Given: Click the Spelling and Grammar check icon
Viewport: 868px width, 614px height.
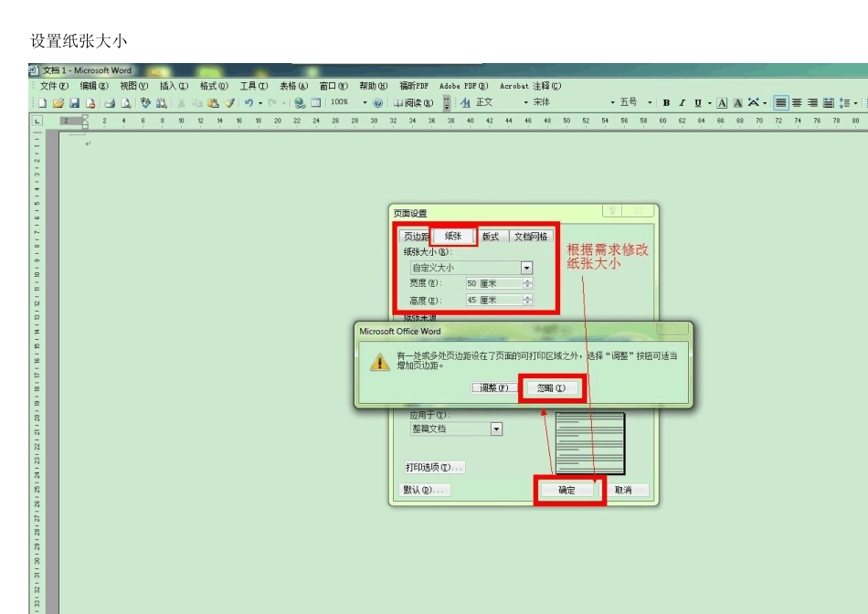Looking at the screenshot, I should click(x=145, y=103).
